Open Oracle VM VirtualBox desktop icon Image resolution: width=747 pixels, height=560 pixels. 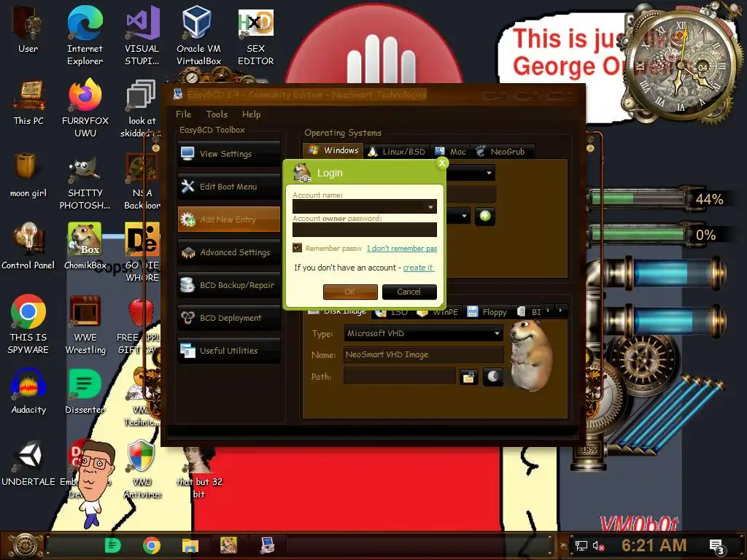coord(198,36)
